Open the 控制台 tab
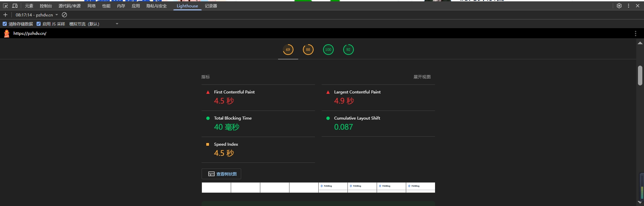 pyautogui.click(x=46, y=6)
